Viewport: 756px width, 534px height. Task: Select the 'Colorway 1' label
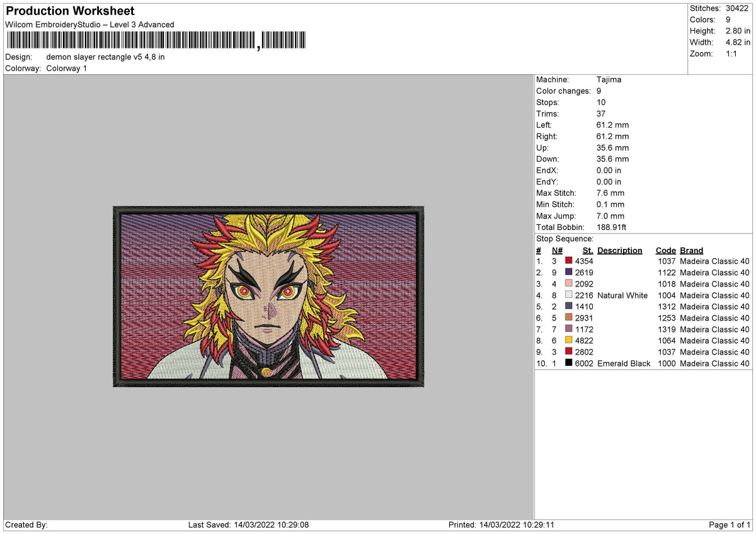coord(66,68)
